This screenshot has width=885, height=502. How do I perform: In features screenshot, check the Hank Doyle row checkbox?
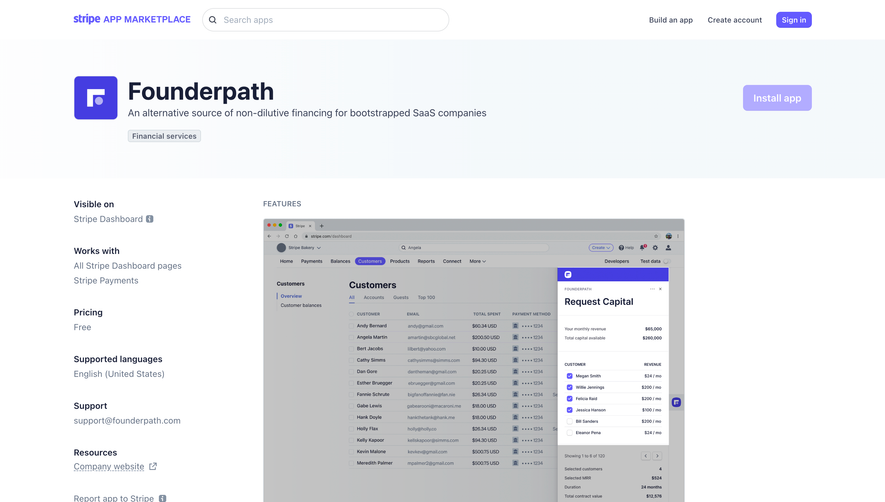352,417
